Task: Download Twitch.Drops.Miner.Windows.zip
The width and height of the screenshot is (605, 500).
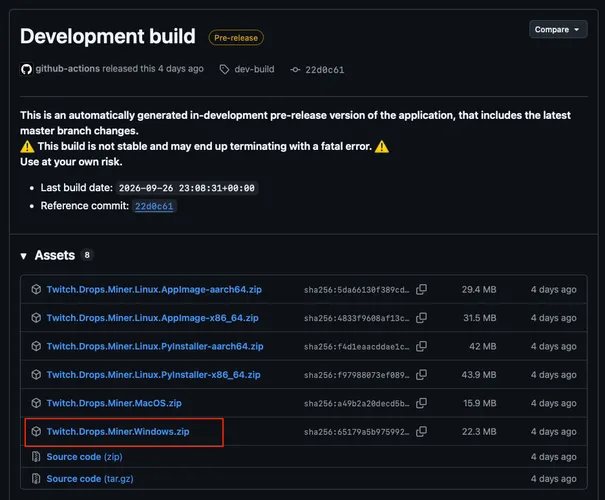Action: click(x=118, y=431)
